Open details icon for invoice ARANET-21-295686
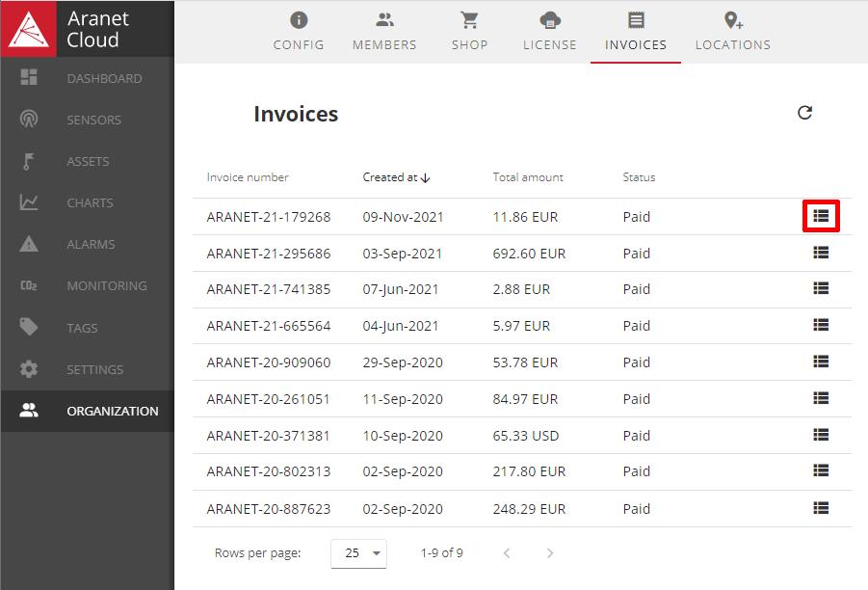Screen dimensions: 868x590 pyautogui.click(x=821, y=253)
